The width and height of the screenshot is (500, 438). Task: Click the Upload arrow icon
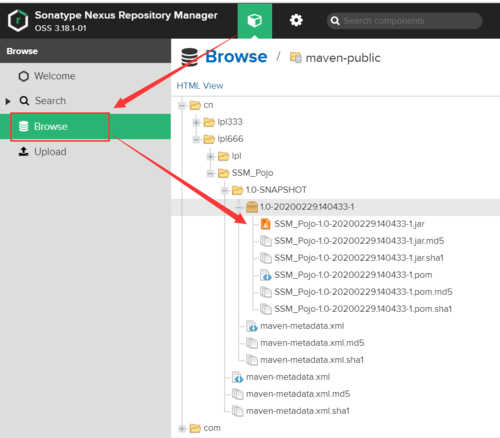pyautogui.click(x=23, y=152)
